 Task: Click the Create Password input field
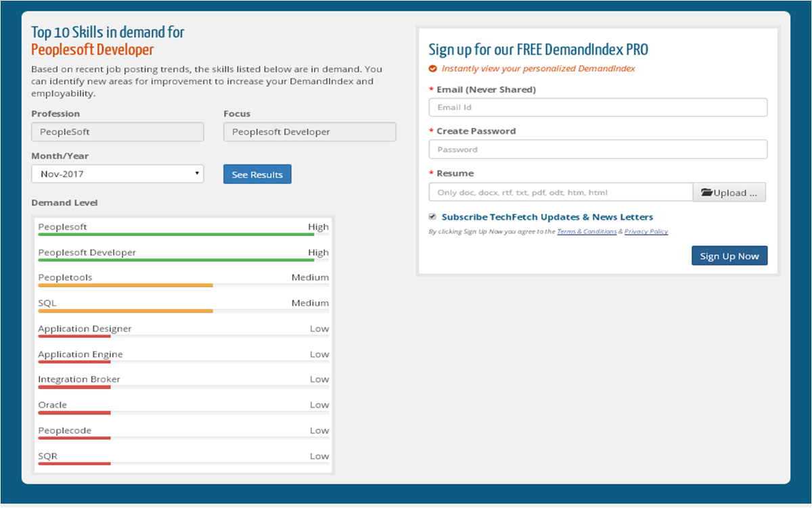[598, 149]
